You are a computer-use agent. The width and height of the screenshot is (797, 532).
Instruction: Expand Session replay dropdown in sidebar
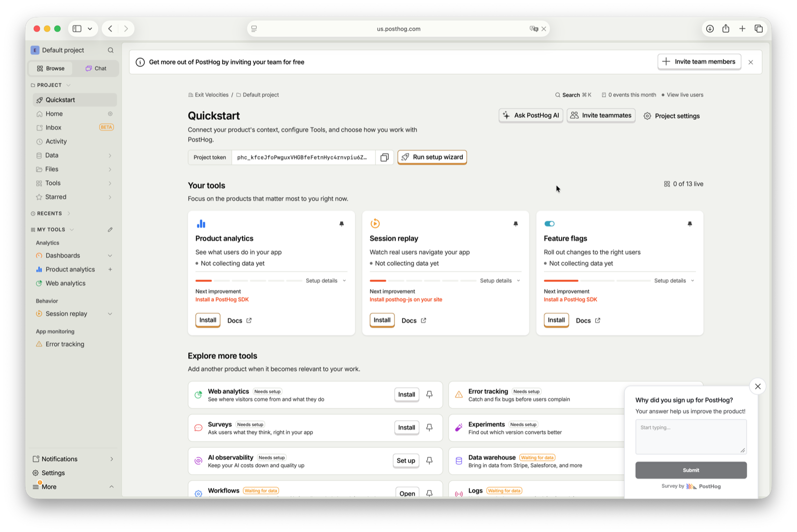tap(110, 314)
